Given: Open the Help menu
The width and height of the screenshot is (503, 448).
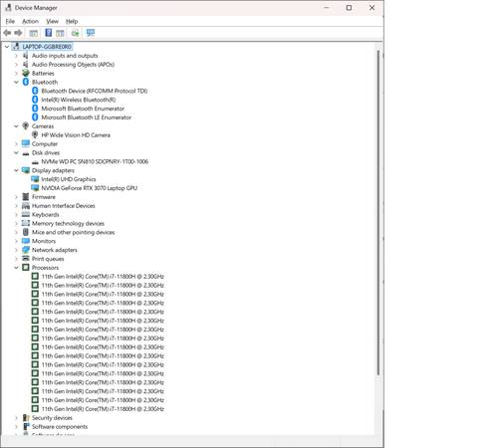Looking at the screenshot, I should [x=72, y=21].
